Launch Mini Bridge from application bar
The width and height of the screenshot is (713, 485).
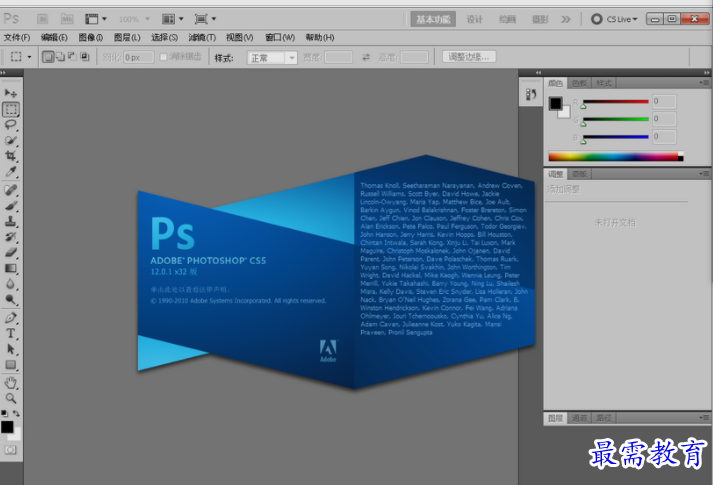[x=67, y=19]
